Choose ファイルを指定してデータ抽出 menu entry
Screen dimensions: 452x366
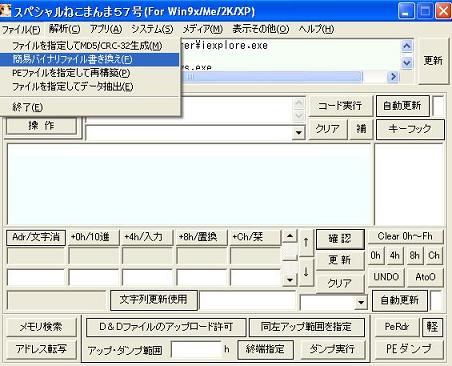pos(89,87)
